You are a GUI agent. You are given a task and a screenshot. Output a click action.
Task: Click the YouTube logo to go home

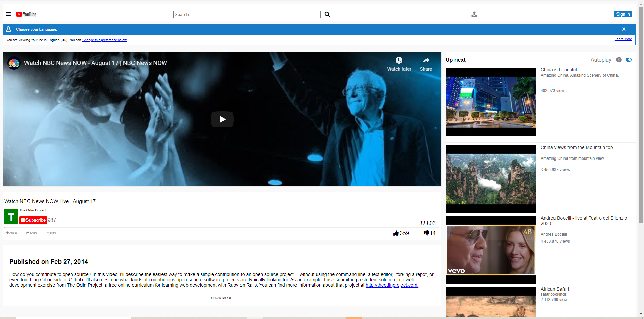point(26,14)
